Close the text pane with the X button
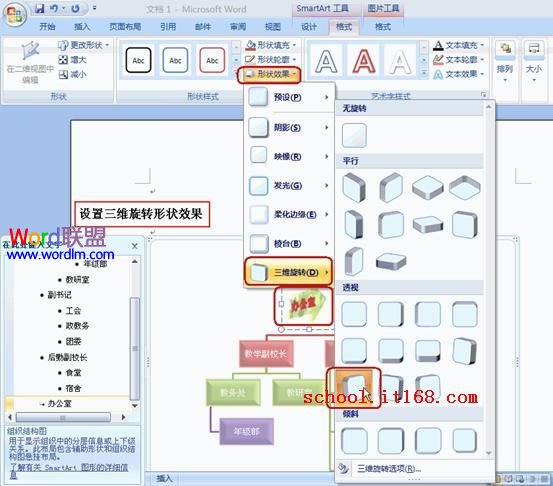This screenshot has height=486, width=553. click(x=135, y=246)
